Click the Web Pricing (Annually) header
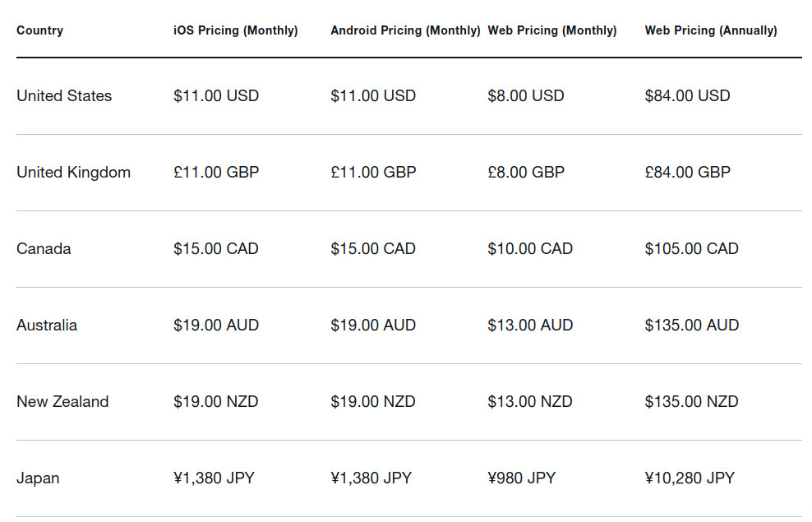812x522 pixels. [x=711, y=30]
